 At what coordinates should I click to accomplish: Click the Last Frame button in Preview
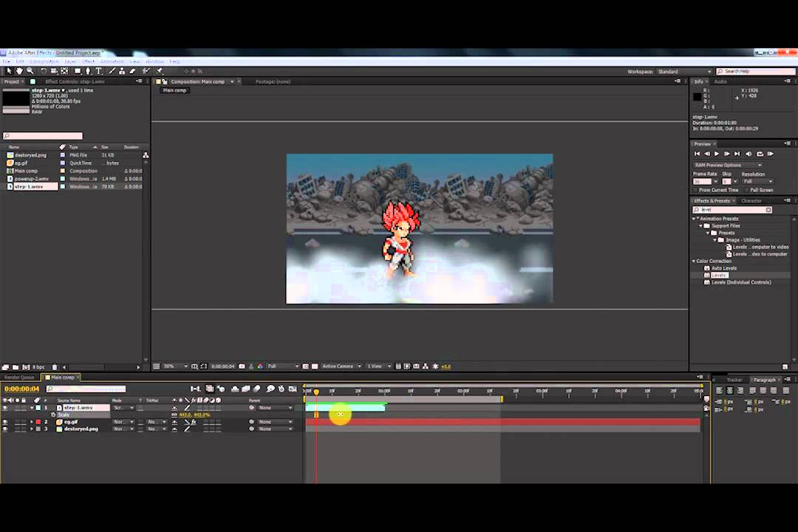coord(737,154)
